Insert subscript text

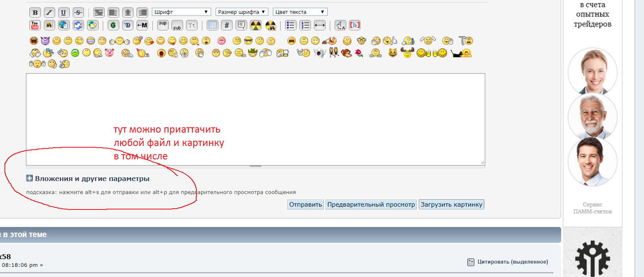click(x=177, y=25)
